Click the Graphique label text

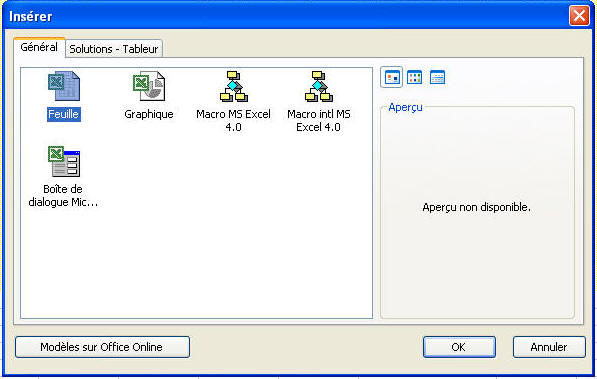click(149, 114)
